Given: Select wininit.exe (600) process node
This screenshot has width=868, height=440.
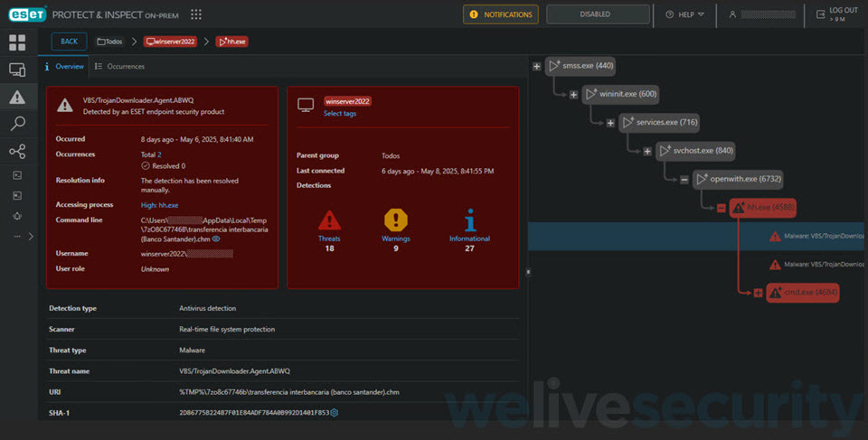Looking at the screenshot, I should coord(620,94).
